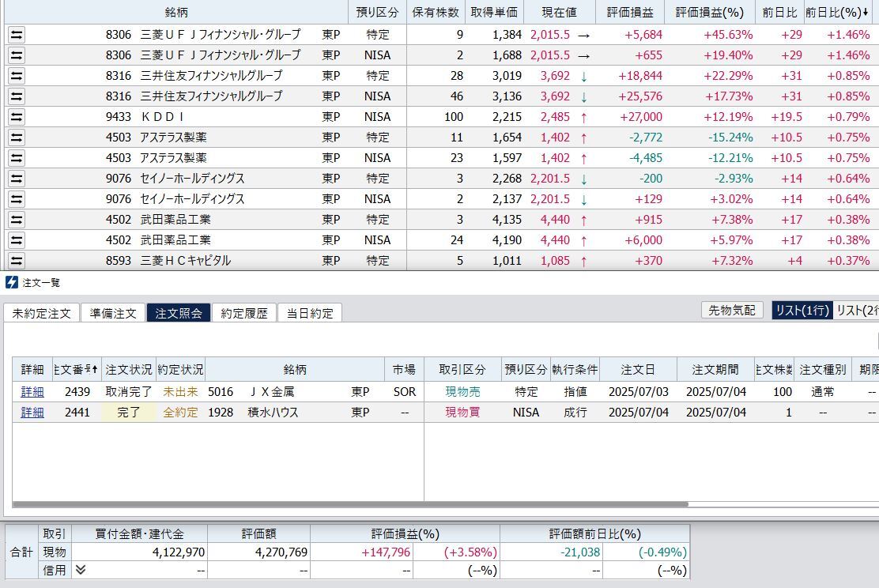Click the 現物買 trade type cell
The height and width of the screenshot is (588, 879).
pyautogui.click(x=462, y=413)
